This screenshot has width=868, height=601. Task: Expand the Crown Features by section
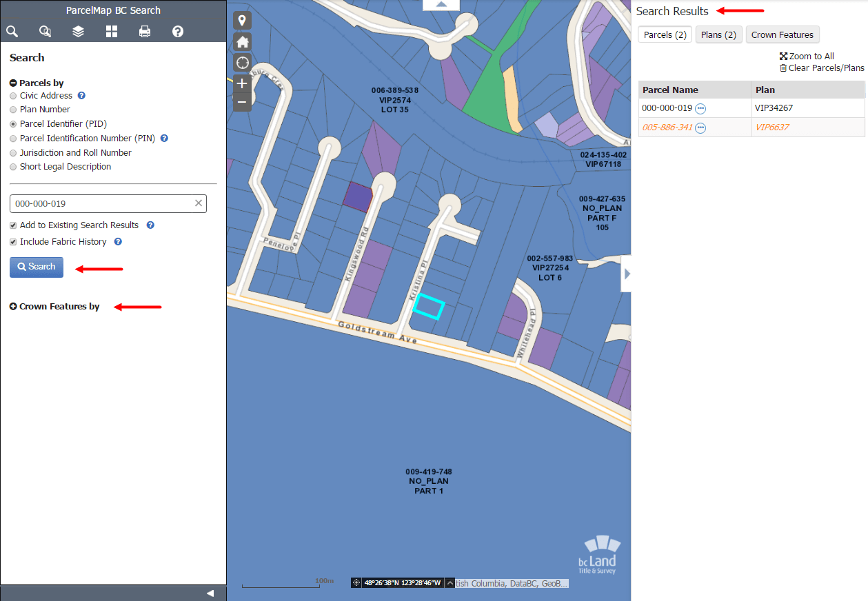[x=13, y=306]
